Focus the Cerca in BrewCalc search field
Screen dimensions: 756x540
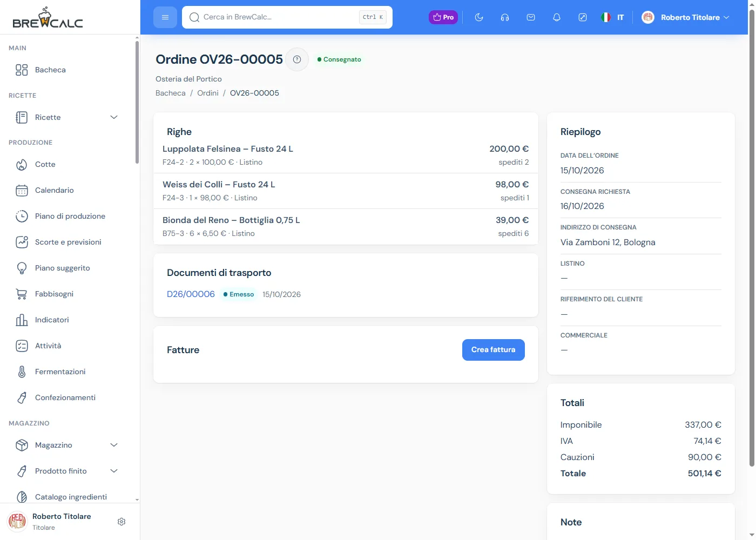[287, 17]
